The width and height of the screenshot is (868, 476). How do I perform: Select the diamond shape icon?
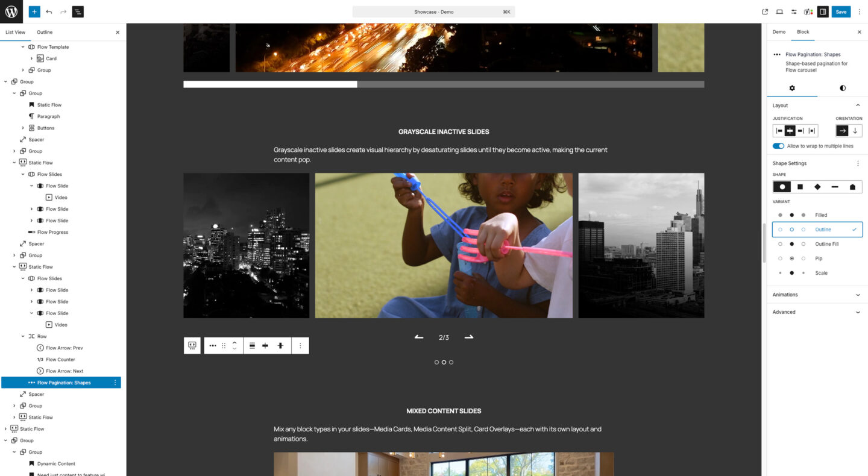tap(817, 187)
